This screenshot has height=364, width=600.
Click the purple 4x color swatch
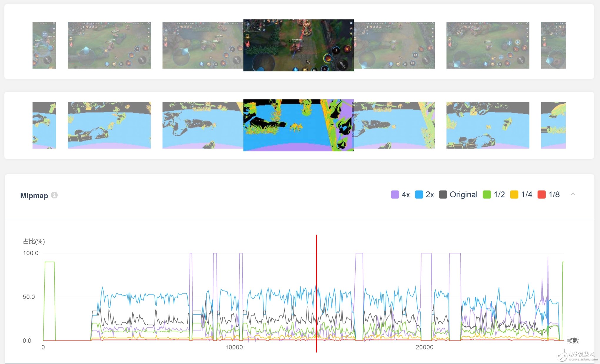[395, 195]
